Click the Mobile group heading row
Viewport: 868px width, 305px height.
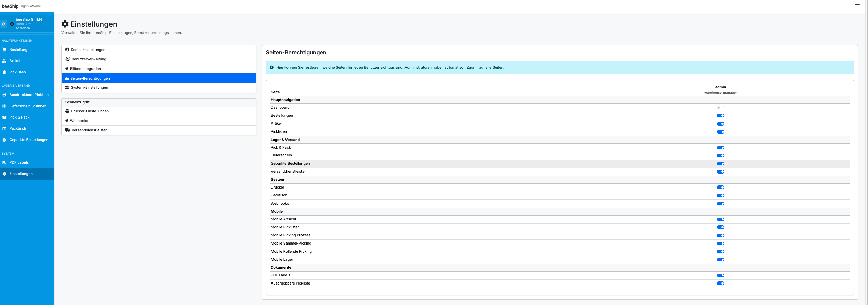[x=560, y=211]
